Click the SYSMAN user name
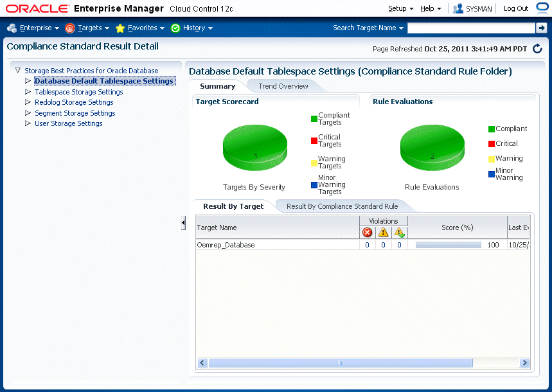Image resolution: width=552 pixels, height=392 pixels. click(x=479, y=9)
